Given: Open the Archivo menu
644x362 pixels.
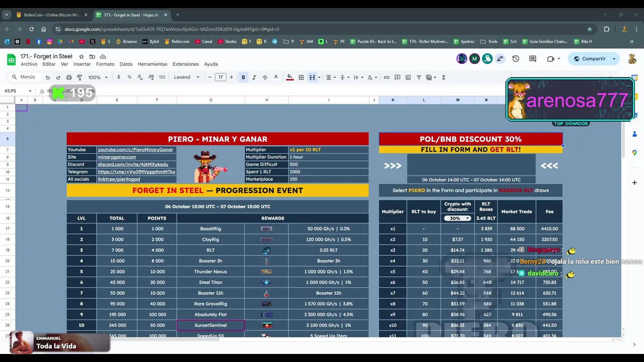Looking at the screenshot, I should tap(29, 64).
